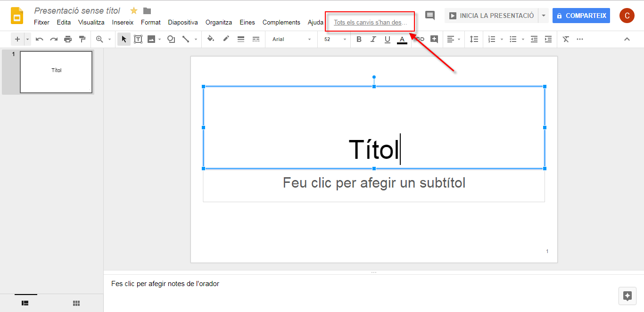Activate the paint format tool
The image size is (644, 312).
(x=82, y=39)
